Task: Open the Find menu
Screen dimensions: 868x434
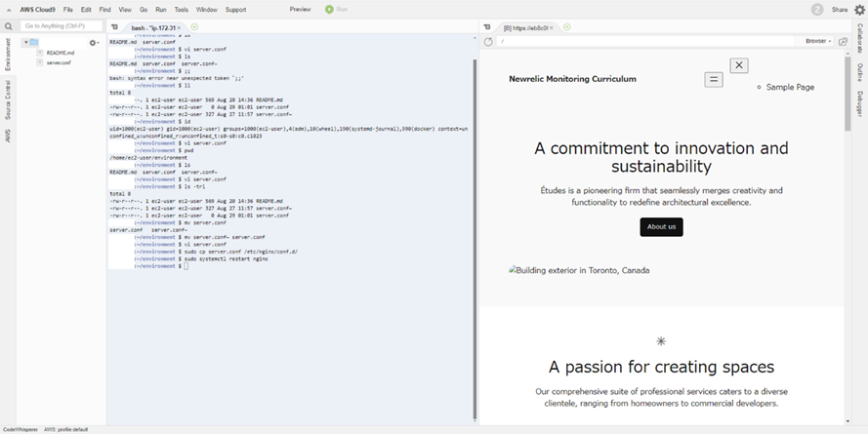Action: (x=104, y=10)
